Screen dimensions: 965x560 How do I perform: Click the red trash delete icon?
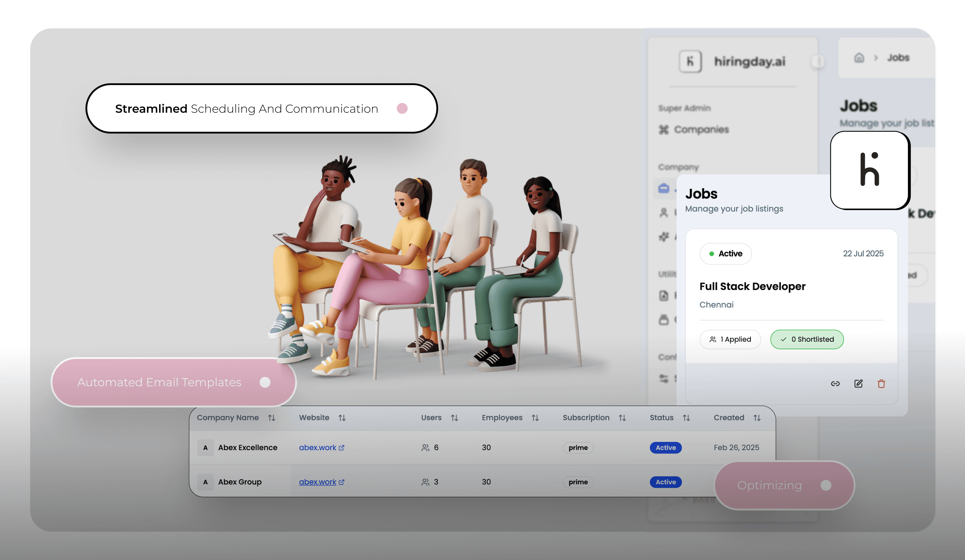coord(881,383)
